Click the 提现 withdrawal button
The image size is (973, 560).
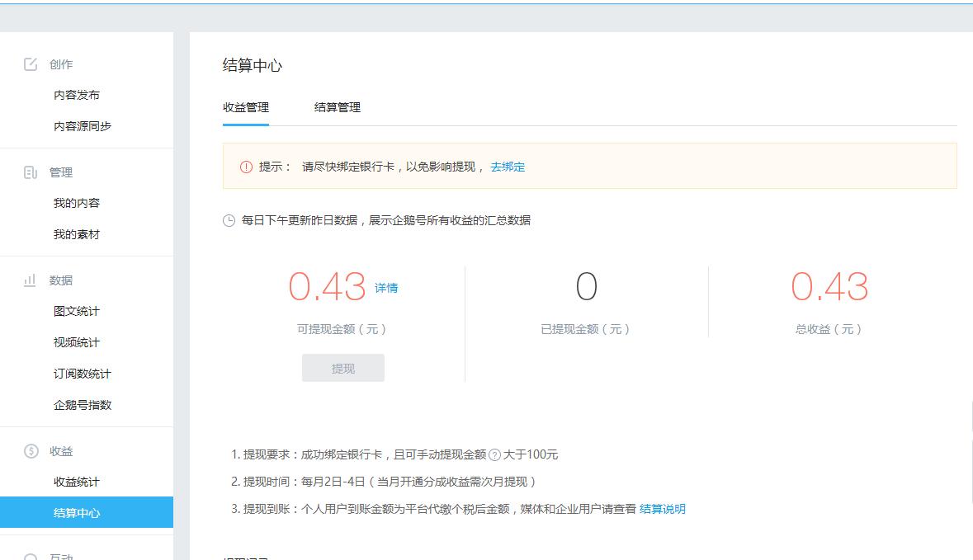click(342, 367)
